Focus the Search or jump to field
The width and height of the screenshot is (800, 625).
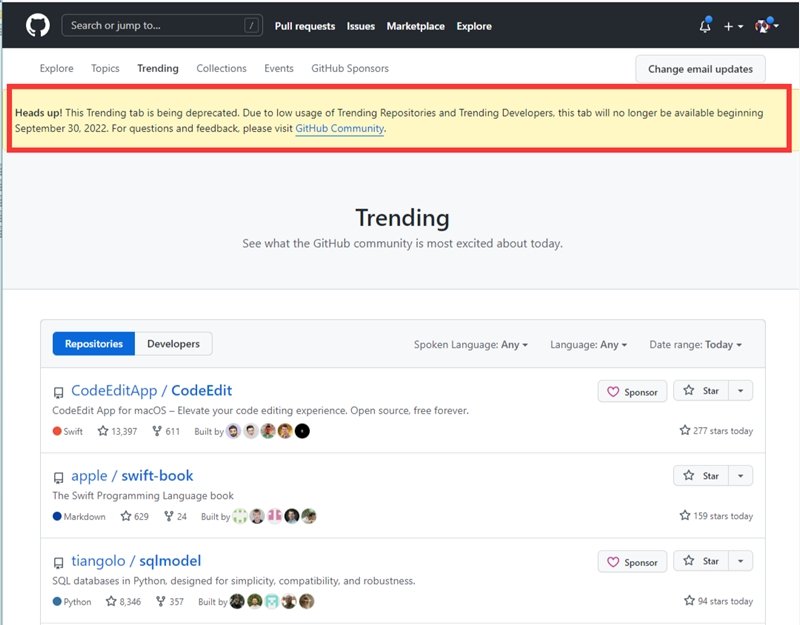[162, 26]
